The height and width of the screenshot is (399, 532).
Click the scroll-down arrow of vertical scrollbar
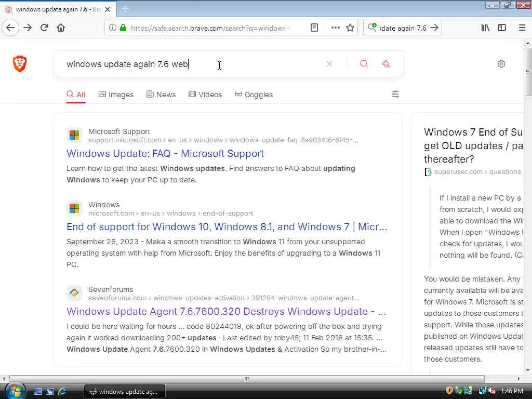click(527, 370)
